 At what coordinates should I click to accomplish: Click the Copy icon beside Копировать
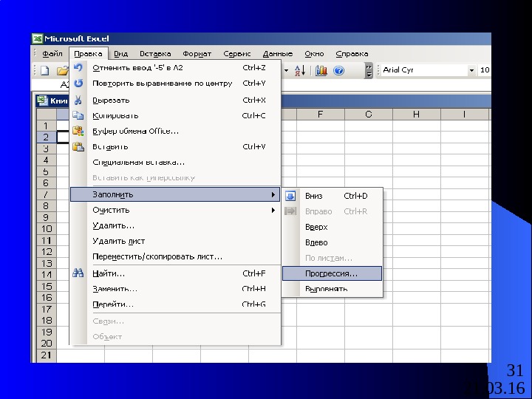(78, 116)
